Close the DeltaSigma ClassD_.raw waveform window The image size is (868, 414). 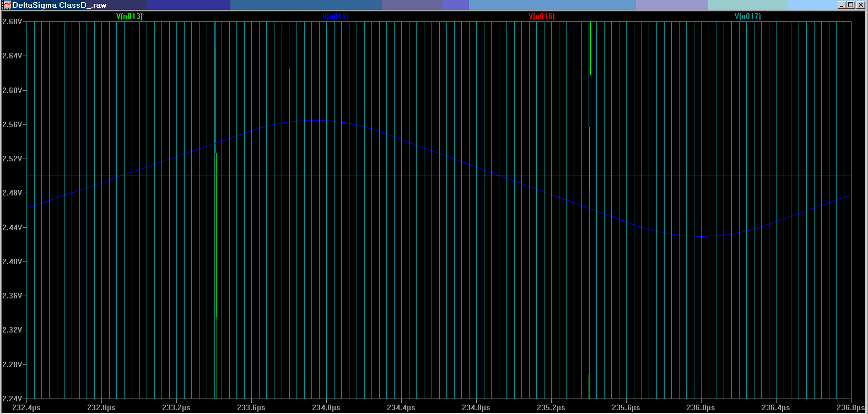click(x=861, y=5)
